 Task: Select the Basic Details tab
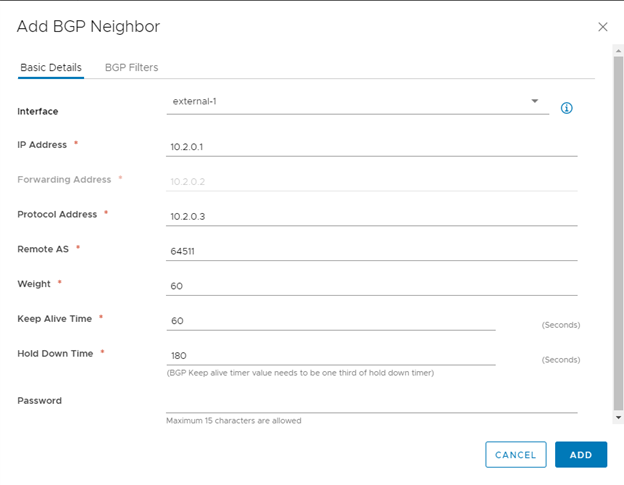(51, 67)
